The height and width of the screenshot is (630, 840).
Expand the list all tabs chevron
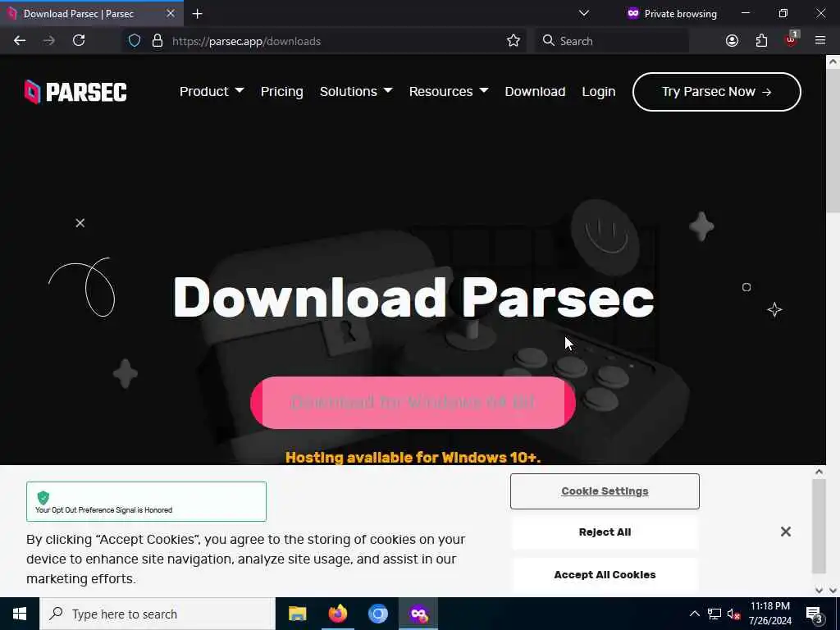584,13
